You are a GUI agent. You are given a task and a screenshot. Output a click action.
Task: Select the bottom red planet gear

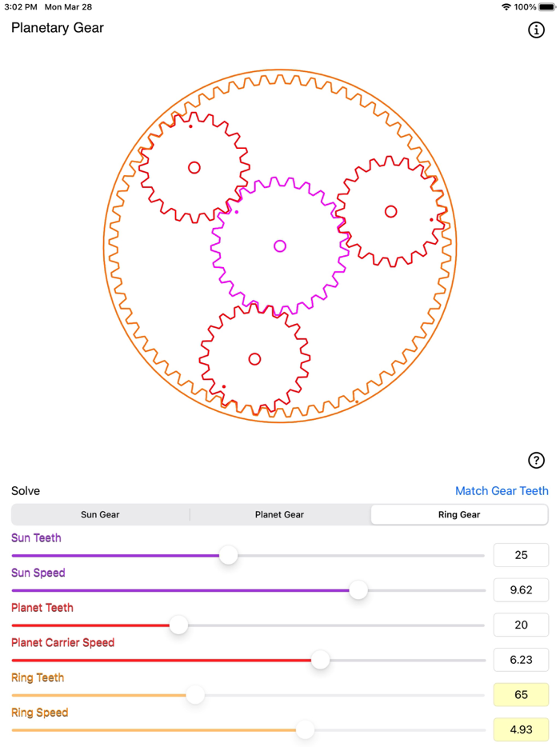(254, 359)
